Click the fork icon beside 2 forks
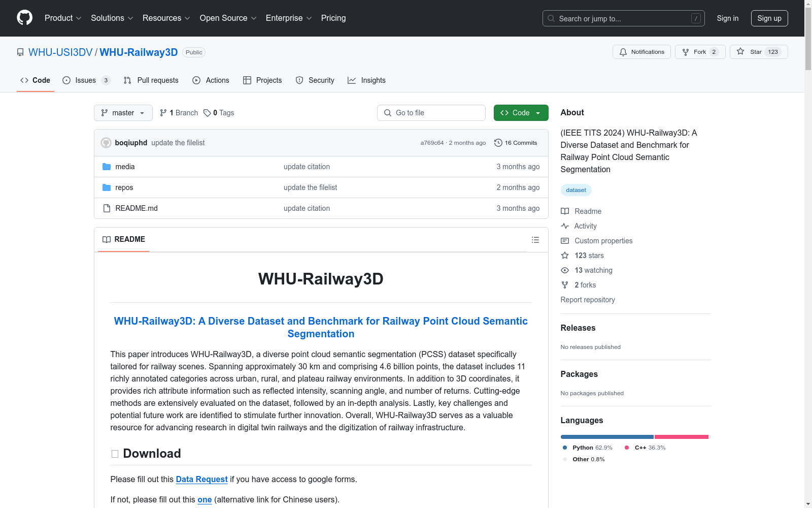Screen dimensions: 812x508 (x=565, y=285)
